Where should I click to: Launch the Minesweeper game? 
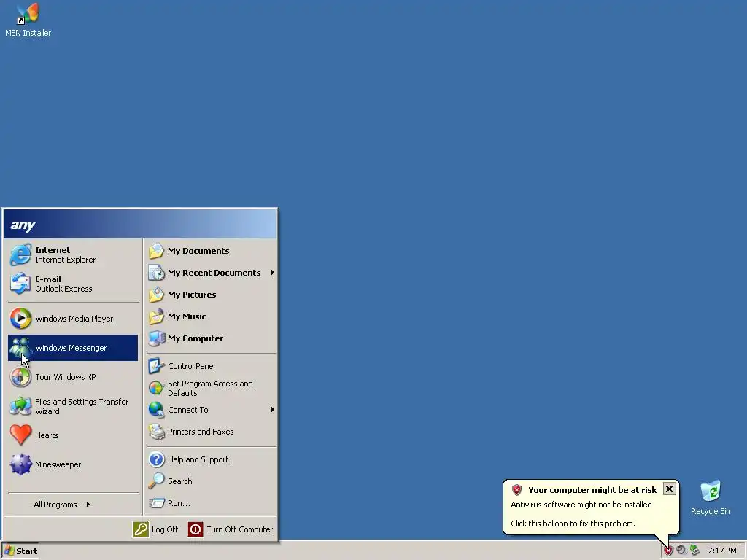point(73,464)
